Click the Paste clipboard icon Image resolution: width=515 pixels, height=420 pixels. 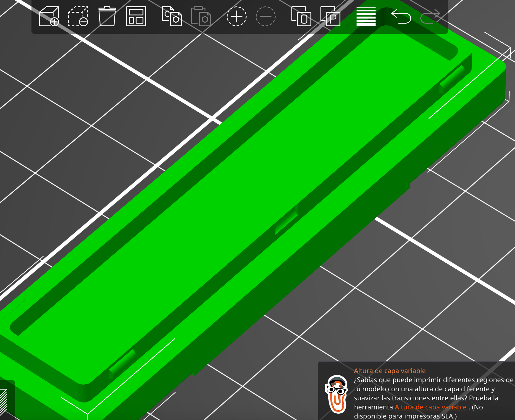pos(201,16)
